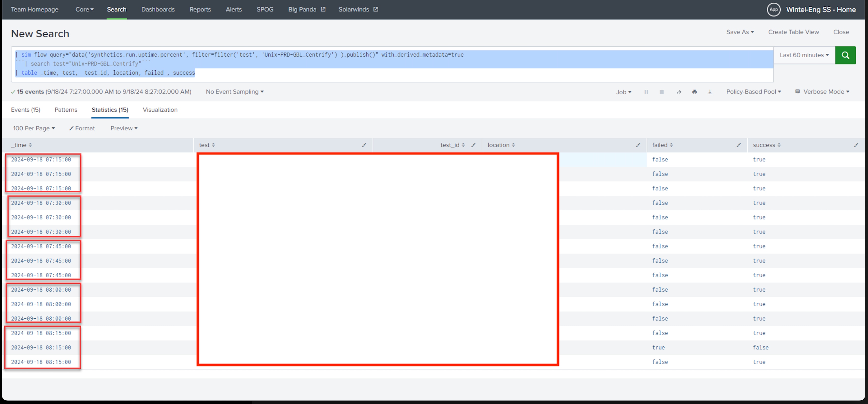Select the Statistics (15) tab
Image resolution: width=868 pixels, height=404 pixels.
tap(110, 109)
